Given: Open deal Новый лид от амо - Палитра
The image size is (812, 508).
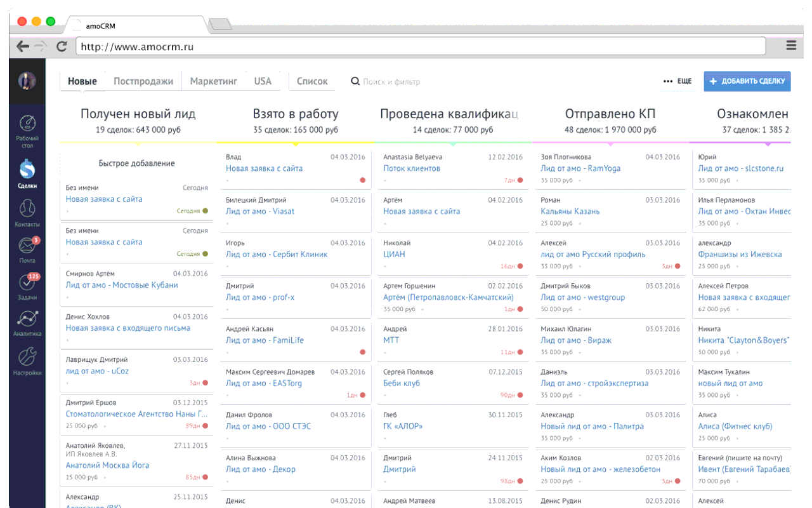Looking at the screenshot, I should 592,426.
